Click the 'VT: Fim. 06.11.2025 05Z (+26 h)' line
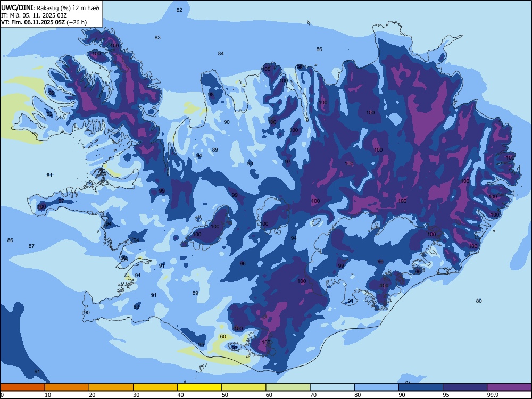The height and width of the screenshot is (399, 532). pos(44,22)
